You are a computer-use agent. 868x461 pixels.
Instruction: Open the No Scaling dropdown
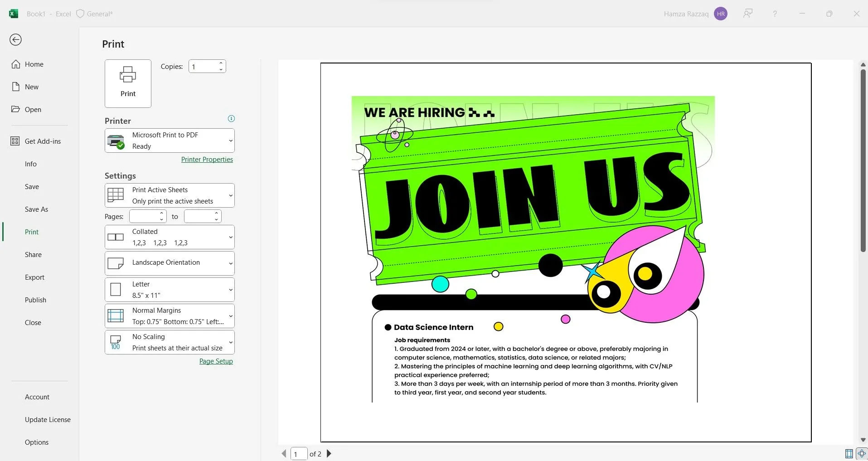pos(170,342)
